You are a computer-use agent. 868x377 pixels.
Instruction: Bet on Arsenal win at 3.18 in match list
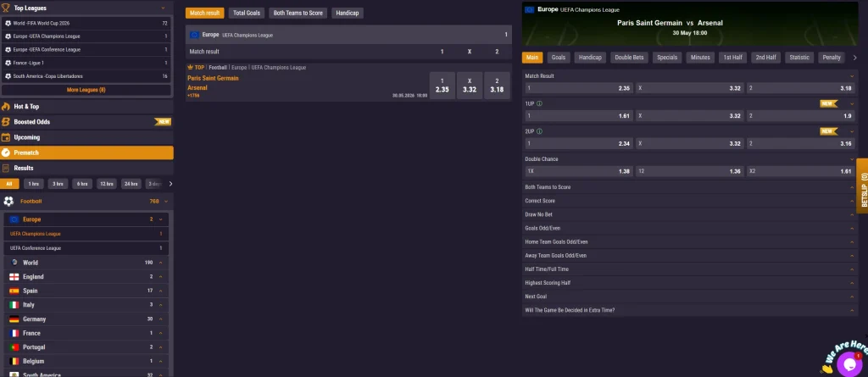pos(497,86)
